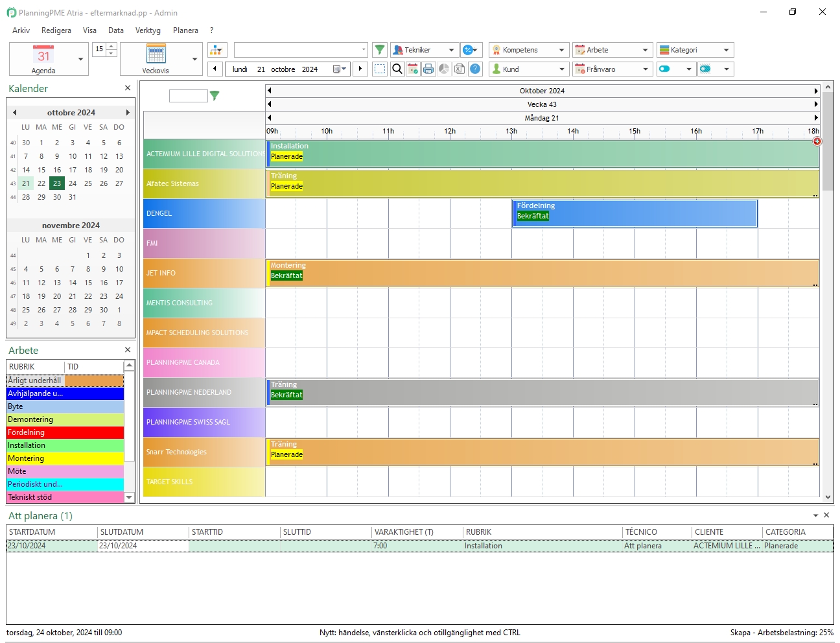840x643 pixels.
Task: Open the Kategori dropdown
Action: (x=695, y=50)
